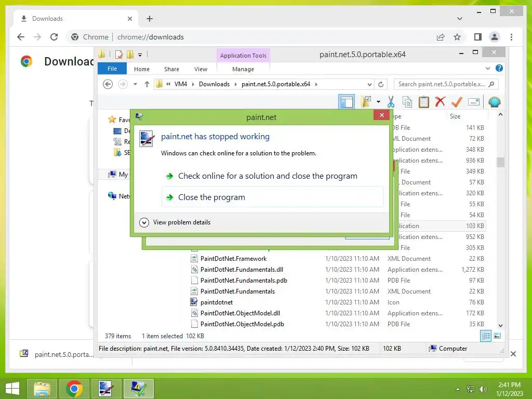532x399 pixels.
Task: Switch to large icons view in status bar
Action: pos(497,336)
